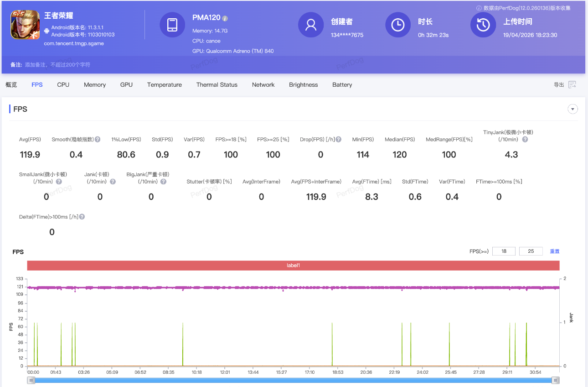Switch to the CPU tab

pyautogui.click(x=63, y=85)
